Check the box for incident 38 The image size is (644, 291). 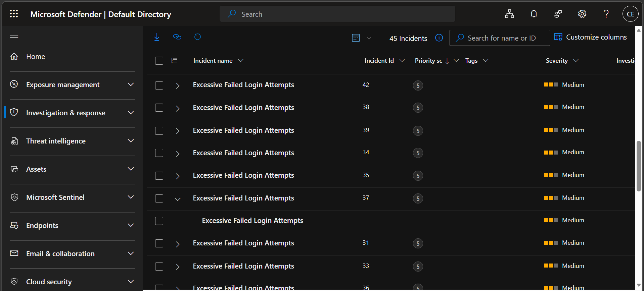pos(159,108)
